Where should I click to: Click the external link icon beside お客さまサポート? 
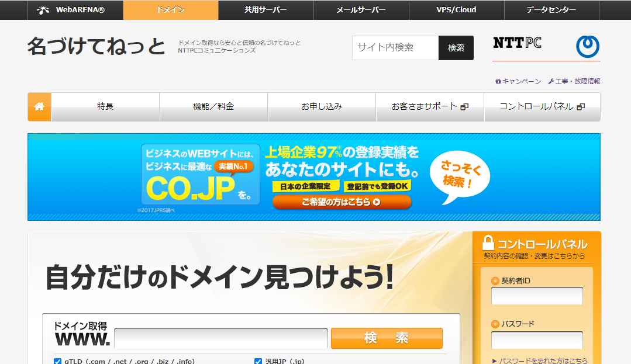(x=464, y=107)
